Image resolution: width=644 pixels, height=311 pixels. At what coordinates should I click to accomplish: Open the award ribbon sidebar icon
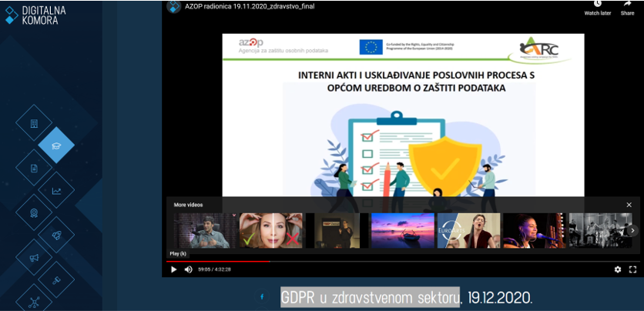(x=34, y=212)
